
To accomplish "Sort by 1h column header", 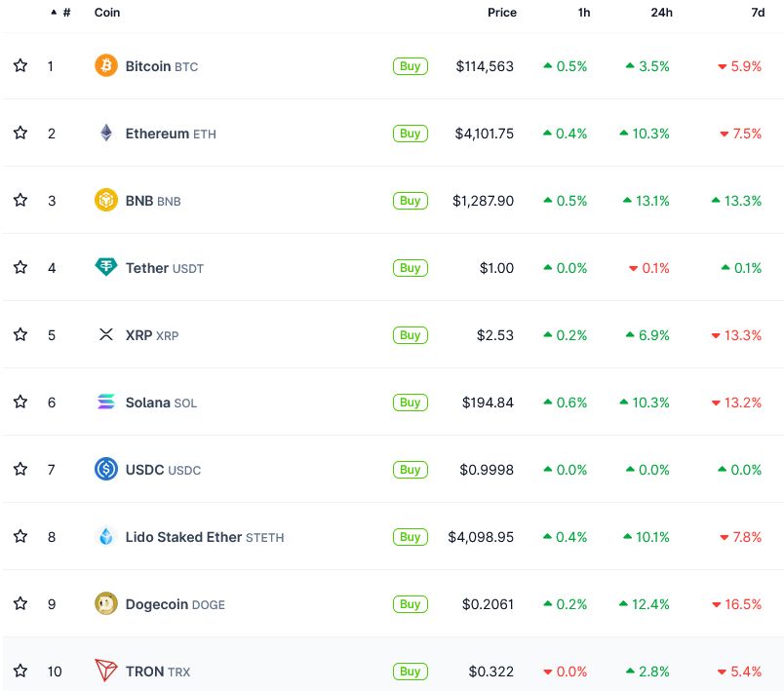I will point(583,13).
